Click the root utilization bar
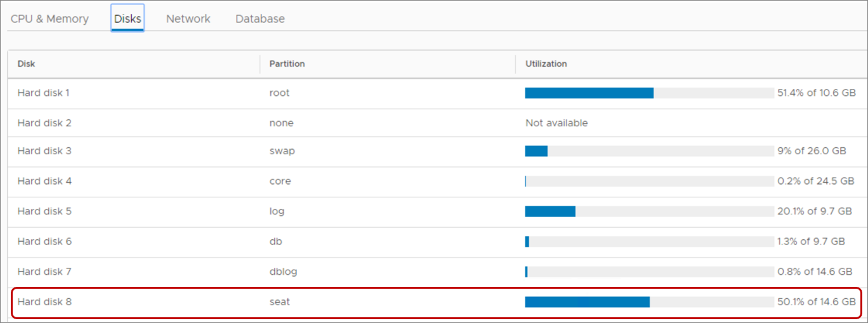 [649, 93]
